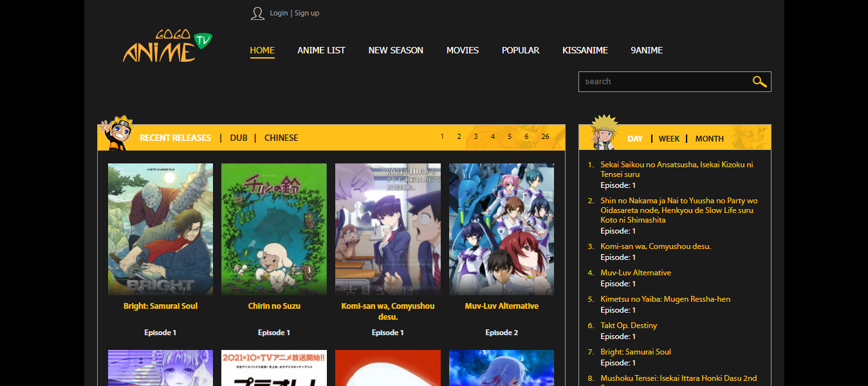This screenshot has height=386, width=868.
Task: Click the blond mascot icon beside the Day tab
Action: tap(604, 132)
